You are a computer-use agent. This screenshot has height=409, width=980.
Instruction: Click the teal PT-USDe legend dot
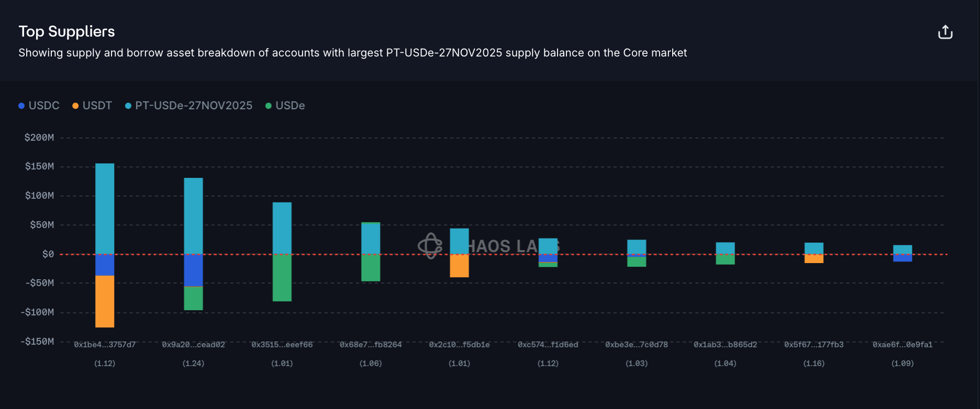pyautogui.click(x=128, y=106)
